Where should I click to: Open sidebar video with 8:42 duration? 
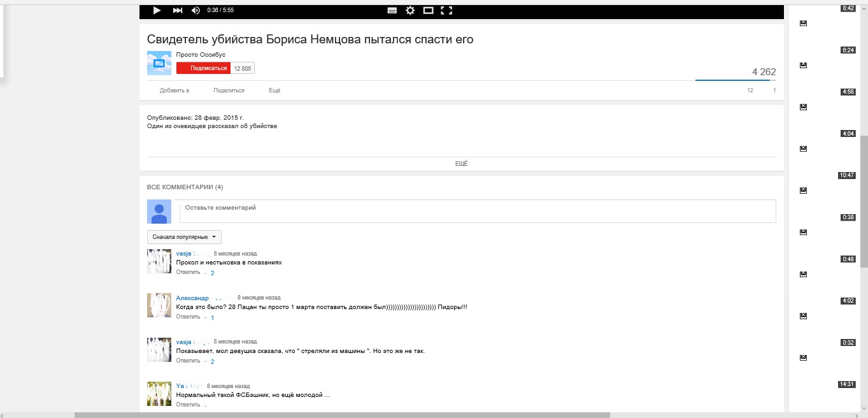tap(848, 8)
